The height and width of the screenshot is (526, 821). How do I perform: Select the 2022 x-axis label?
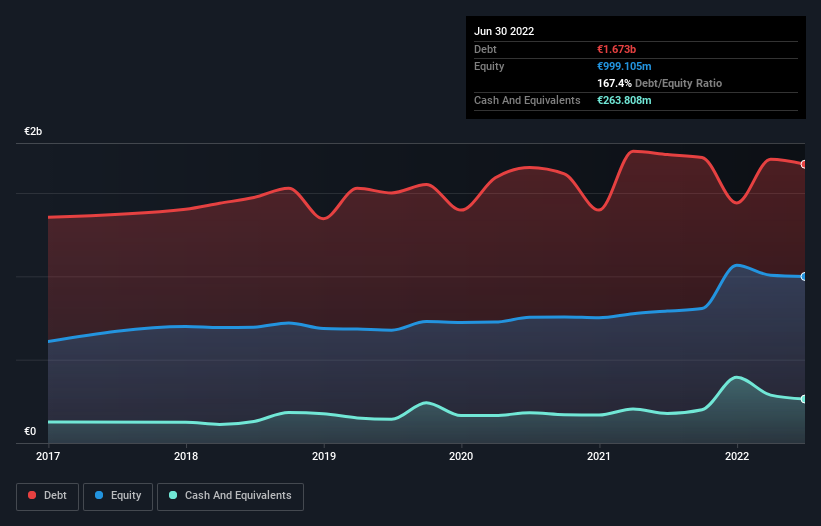(x=737, y=456)
